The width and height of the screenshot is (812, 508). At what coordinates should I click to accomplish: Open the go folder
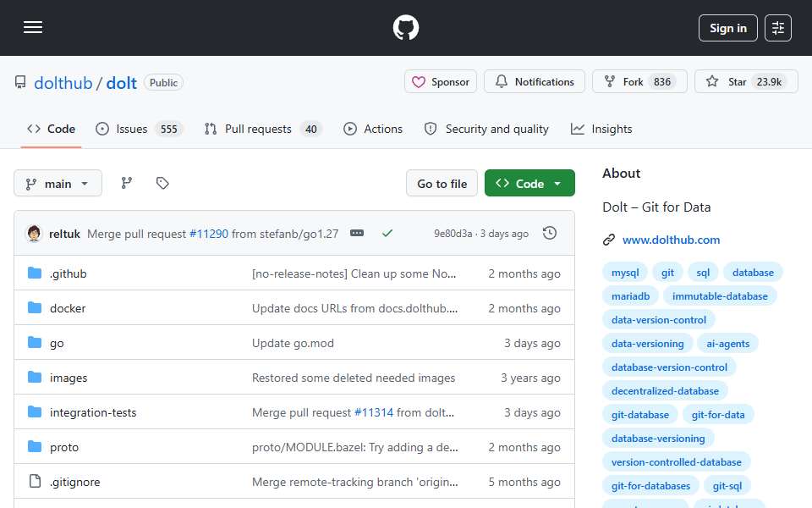coord(57,343)
